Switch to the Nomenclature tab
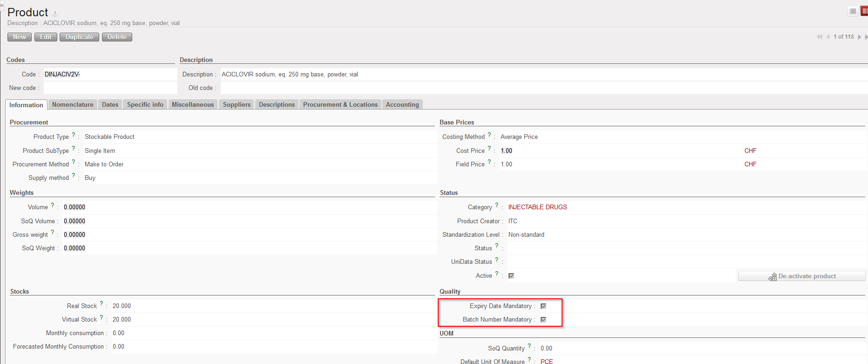868x364 pixels. click(x=73, y=105)
